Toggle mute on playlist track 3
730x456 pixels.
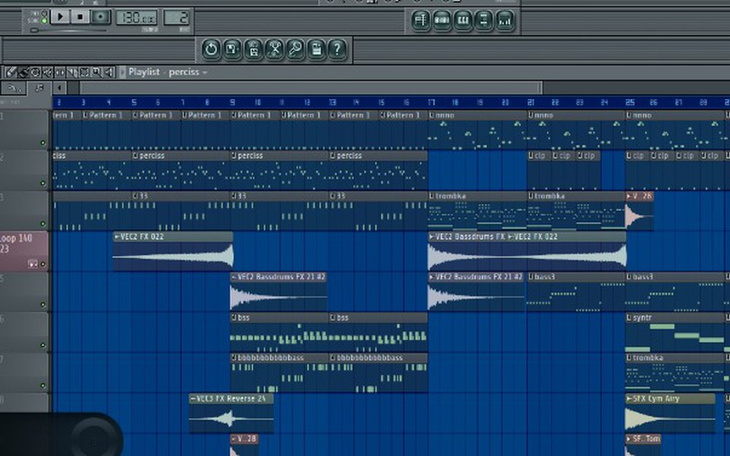click(43, 224)
